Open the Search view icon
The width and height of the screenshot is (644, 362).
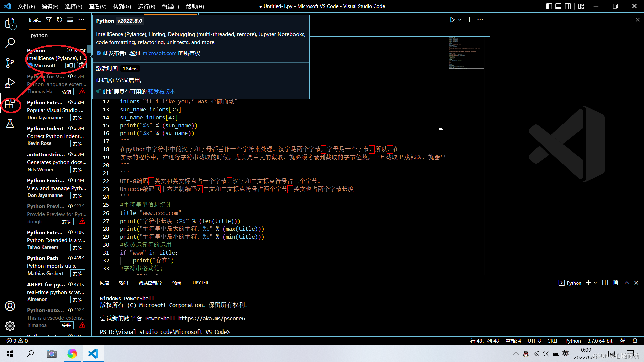pos(10,43)
